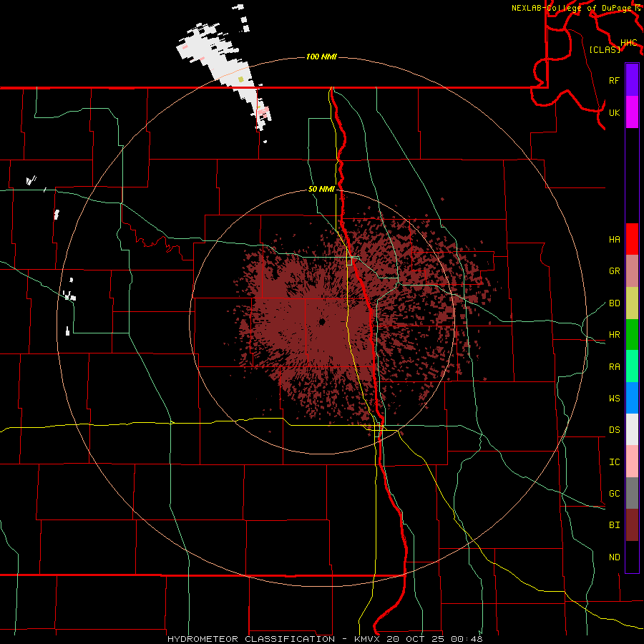Pick the HR green legend swatch
This screenshot has height=644, width=644.
[632, 334]
